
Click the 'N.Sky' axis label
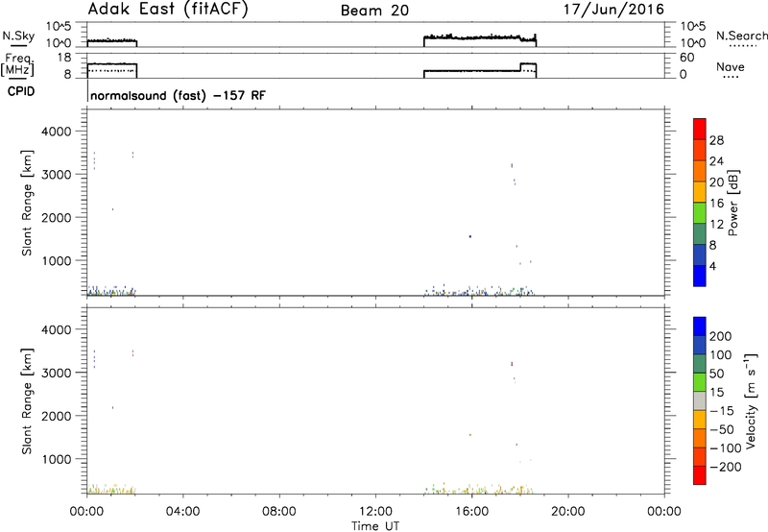coord(18,36)
